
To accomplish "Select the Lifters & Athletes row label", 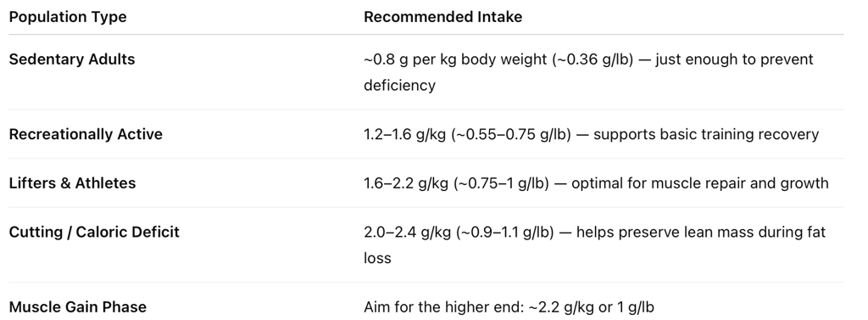I will point(73,183).
